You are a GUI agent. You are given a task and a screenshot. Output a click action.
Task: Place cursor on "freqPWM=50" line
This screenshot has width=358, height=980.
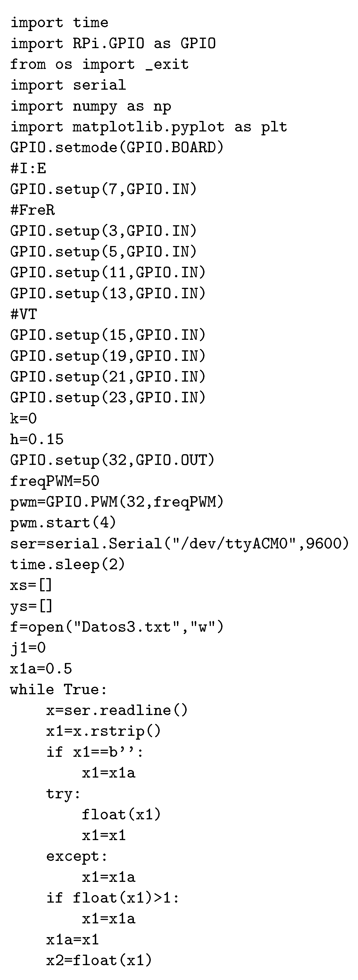pyautogui.click(x=54, y=481)
